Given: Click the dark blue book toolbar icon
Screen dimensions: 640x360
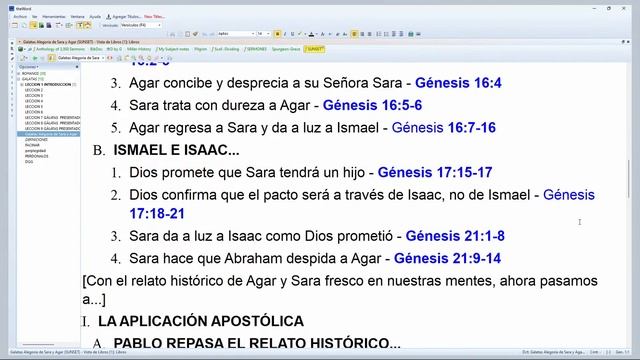Looking at the screenshot, I should coord(49,25).
